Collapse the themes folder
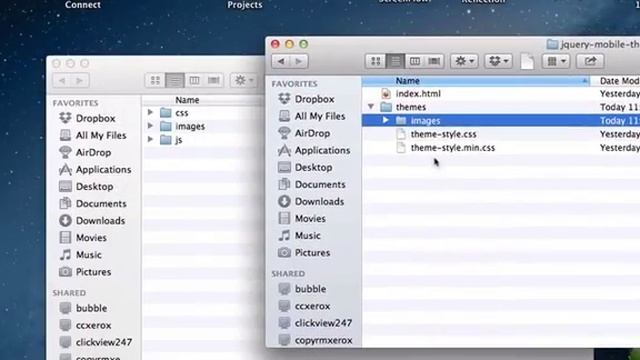The height and width of the screenshot is (360, 640). [371, 107]
